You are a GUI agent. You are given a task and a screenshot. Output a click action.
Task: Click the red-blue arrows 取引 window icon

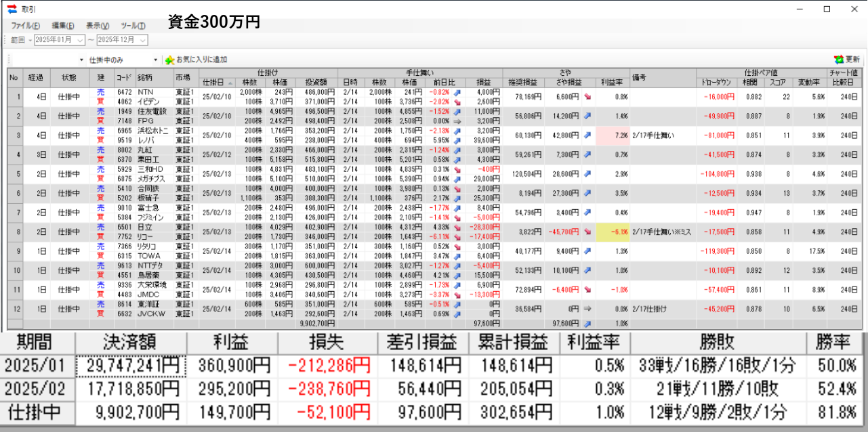11,9
